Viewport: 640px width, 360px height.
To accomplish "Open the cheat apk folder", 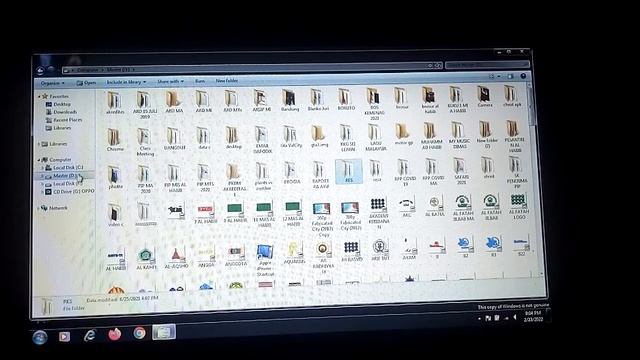I will point(511,96).
